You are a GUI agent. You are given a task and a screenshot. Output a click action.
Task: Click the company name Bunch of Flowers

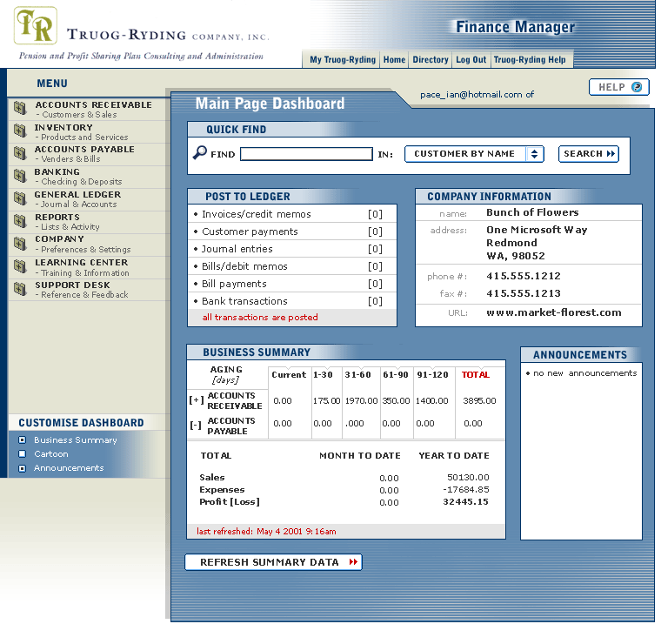coord(532,212)
